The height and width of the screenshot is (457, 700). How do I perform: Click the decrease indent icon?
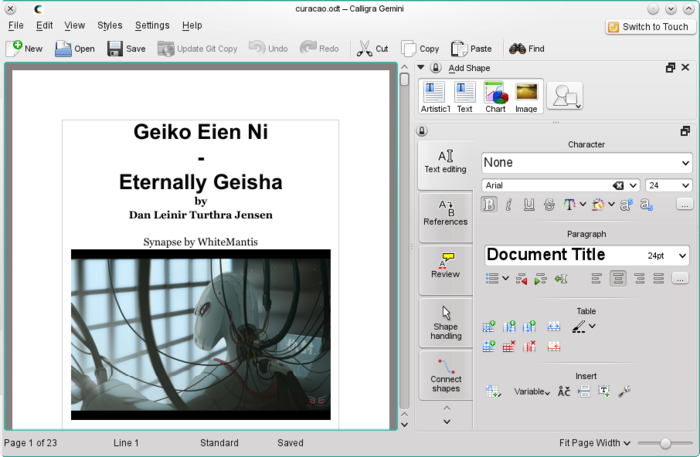coord(521,279)
